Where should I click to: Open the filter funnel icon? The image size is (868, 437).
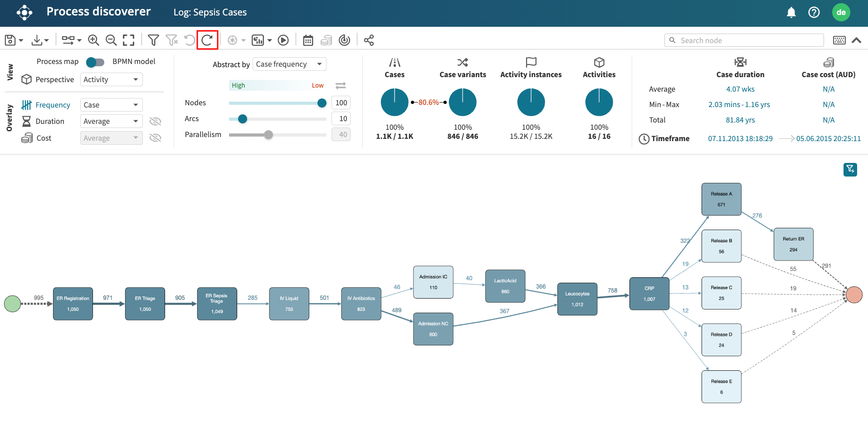point(153,40)
